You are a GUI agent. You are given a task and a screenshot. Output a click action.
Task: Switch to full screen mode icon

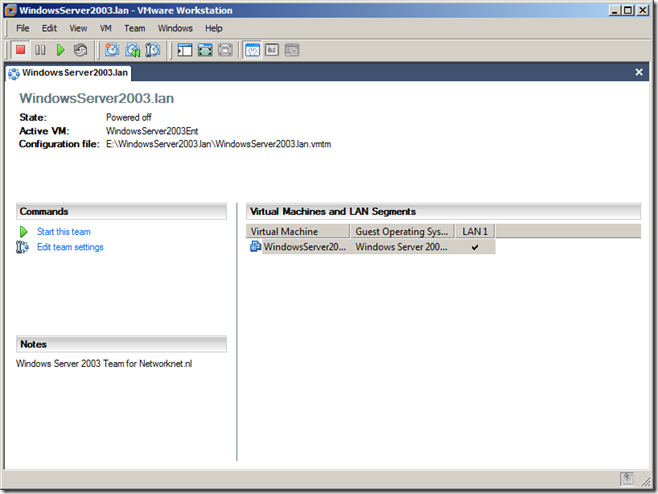click(x=205, y=50)
